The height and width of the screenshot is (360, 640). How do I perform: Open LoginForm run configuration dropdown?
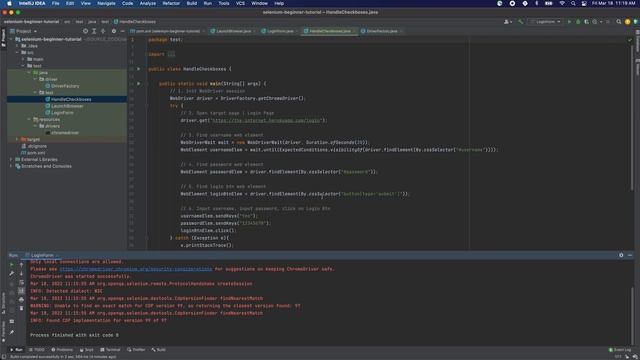click(x=546, y=22)
